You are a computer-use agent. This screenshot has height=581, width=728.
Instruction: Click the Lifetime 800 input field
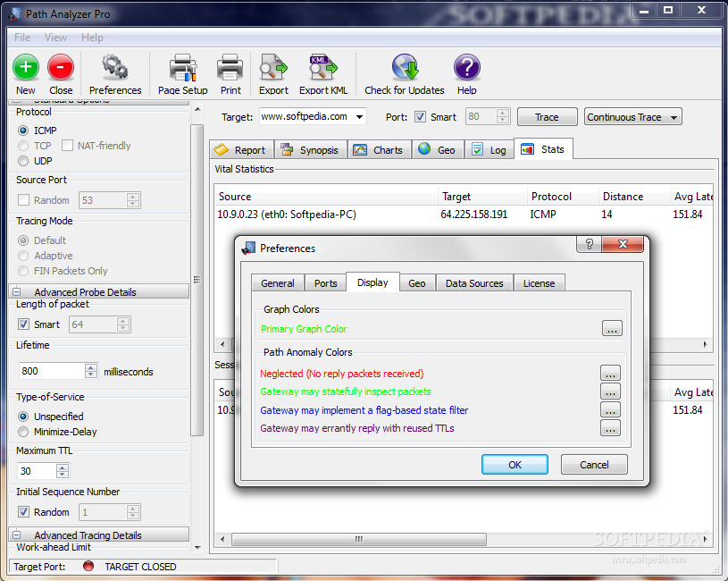[52, 371]
